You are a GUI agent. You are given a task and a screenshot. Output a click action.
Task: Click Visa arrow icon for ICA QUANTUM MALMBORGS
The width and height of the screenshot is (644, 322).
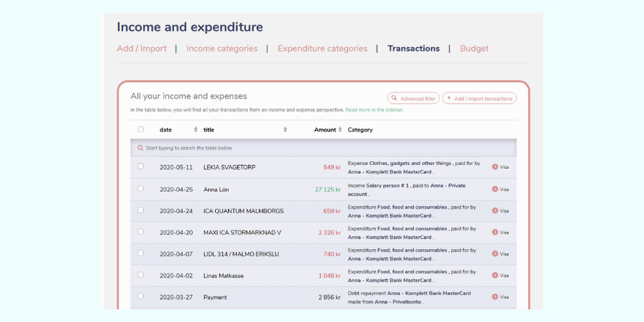[495, 211]
